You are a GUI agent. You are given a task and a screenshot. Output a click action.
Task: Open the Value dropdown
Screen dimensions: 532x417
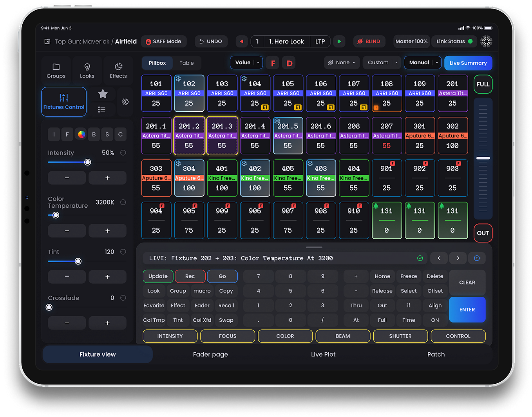click(x=247, y=63)
